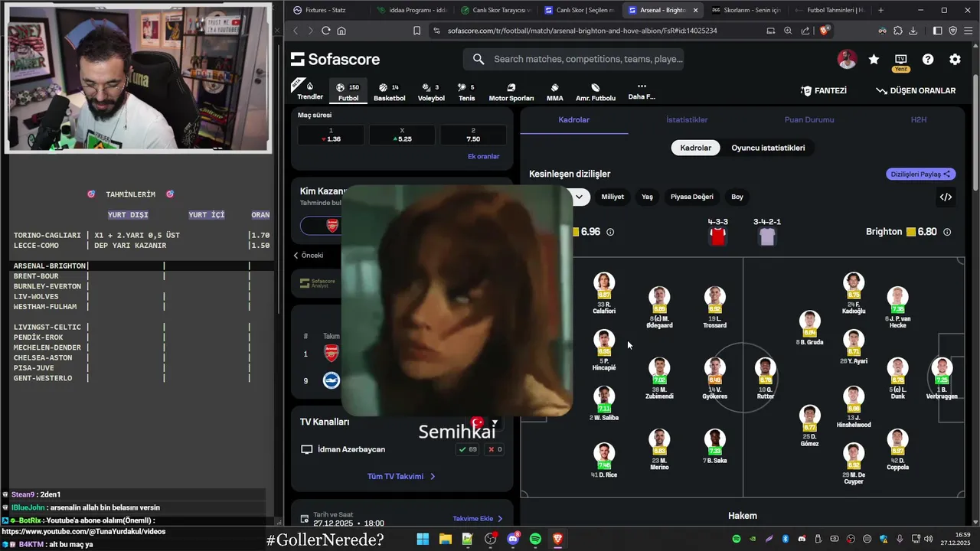Vote thumbs up for İdman Azerbaycan
Screen dimensions: 980x551
467,449
